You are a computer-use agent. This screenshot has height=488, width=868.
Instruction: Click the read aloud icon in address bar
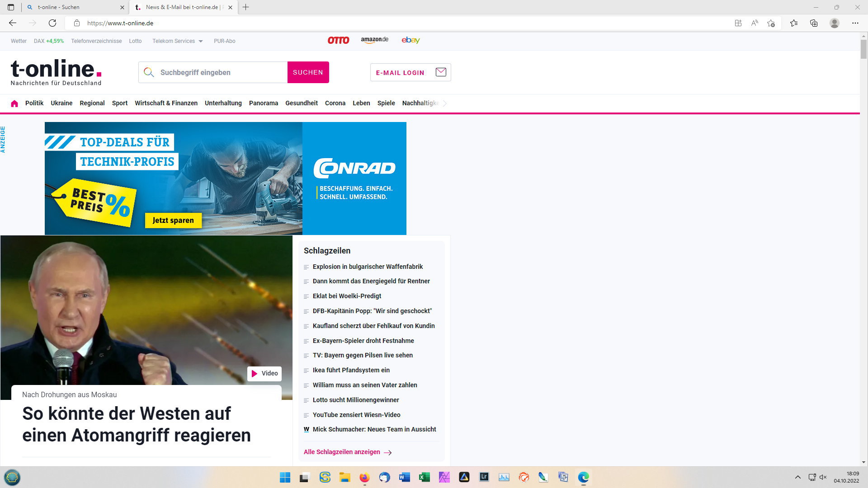click(755, 23)
